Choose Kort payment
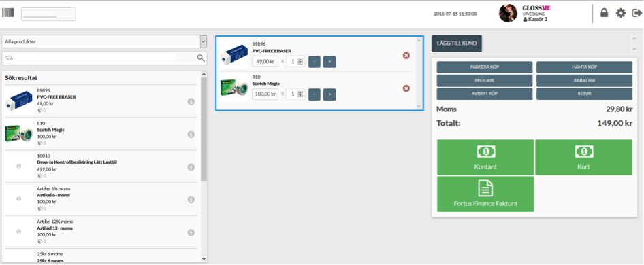This screenshot has width=644, height=265. pyautogui.click(x=583, y=157)
